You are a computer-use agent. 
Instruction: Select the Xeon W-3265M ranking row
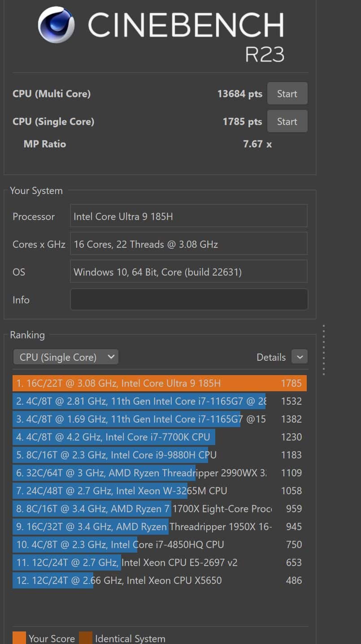[x=160, y=491]
